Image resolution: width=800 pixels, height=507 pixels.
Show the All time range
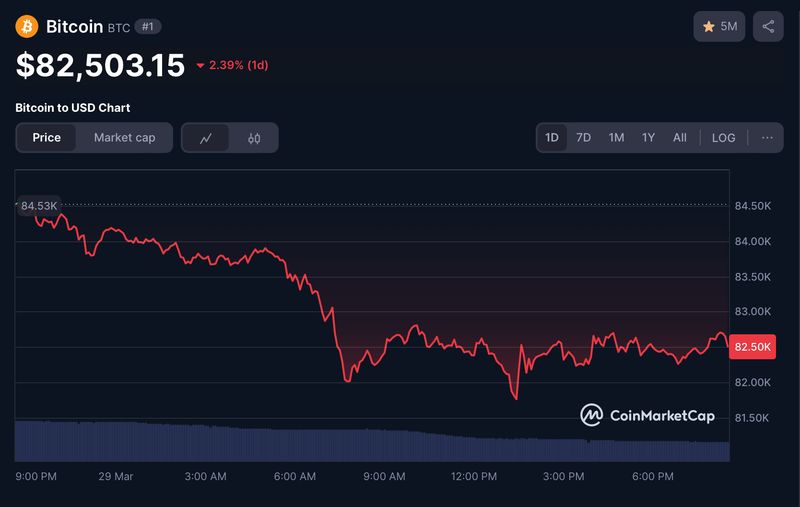pyautogui.click(x=680, y=138)
